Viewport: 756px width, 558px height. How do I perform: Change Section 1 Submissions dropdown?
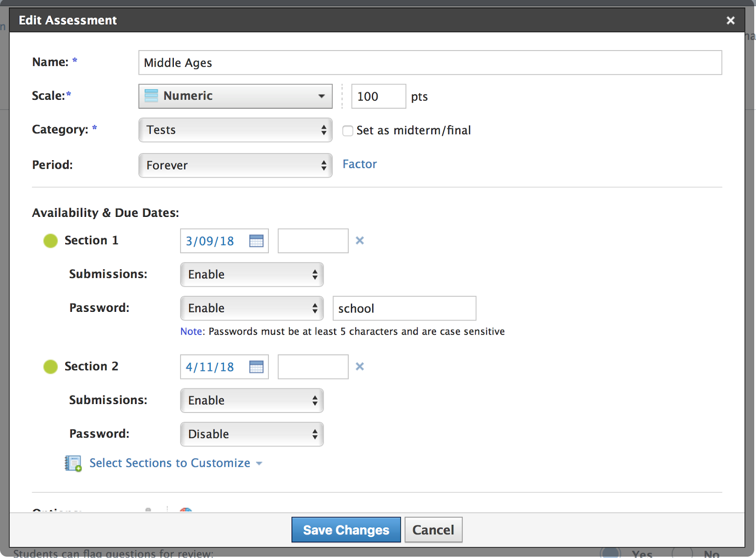pos(251,275)
